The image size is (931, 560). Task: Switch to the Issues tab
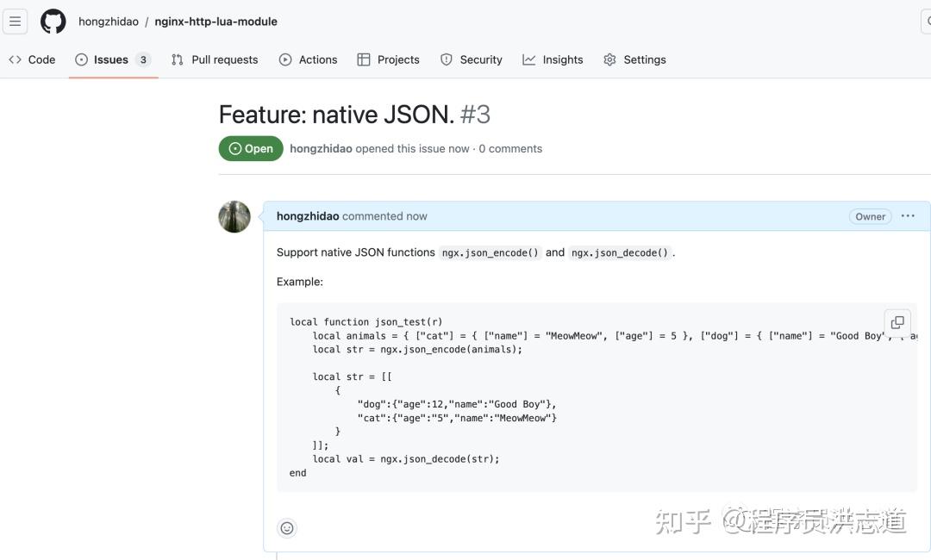click(x=113, y=59)
